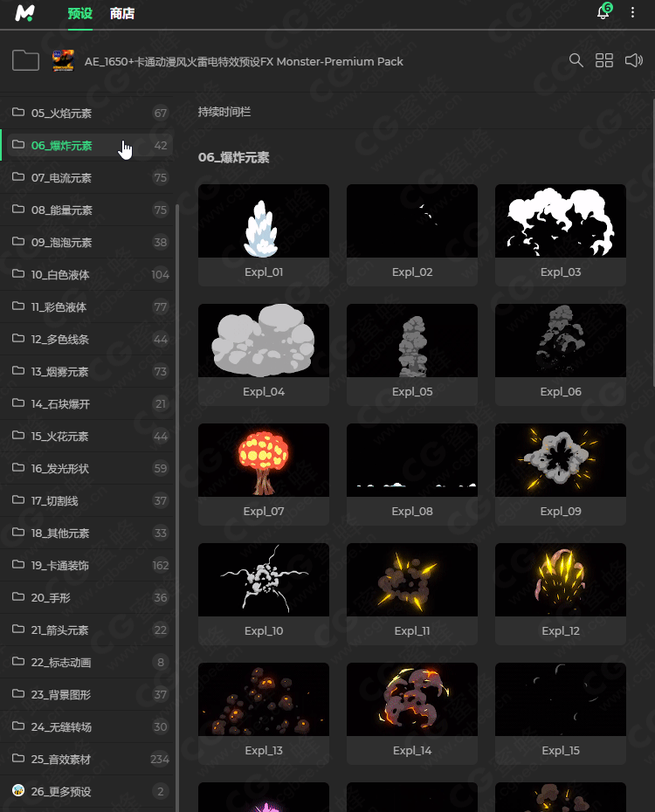This screenshot has height=812, width=655.
Task: Open the 21_箭头元素 folder
Action: [x=87, y=630]
